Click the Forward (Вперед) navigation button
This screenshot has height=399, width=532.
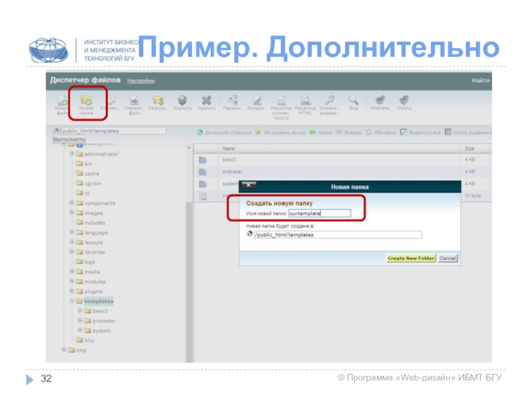[x=348, y=132]
